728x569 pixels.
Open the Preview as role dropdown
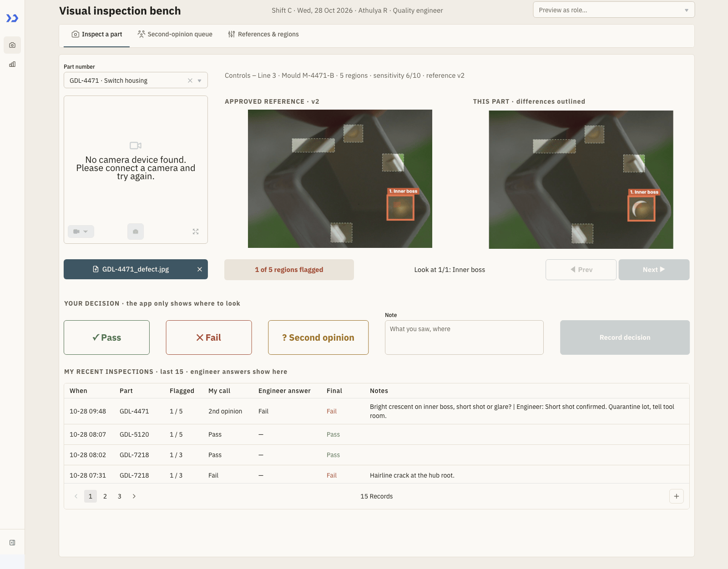click(614, 10)
